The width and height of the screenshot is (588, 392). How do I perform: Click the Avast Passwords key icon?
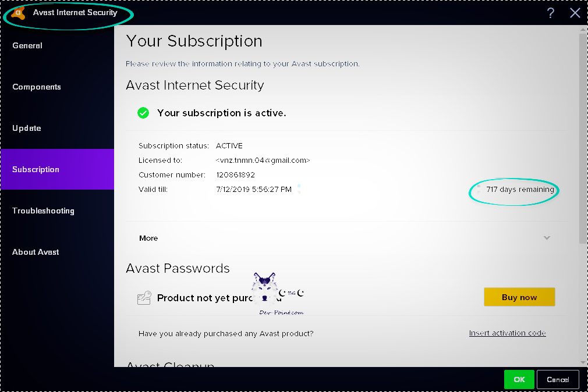(144, 298)
